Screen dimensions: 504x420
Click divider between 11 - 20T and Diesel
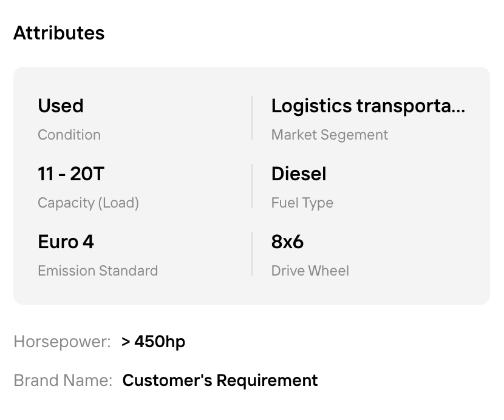point(252,186)
